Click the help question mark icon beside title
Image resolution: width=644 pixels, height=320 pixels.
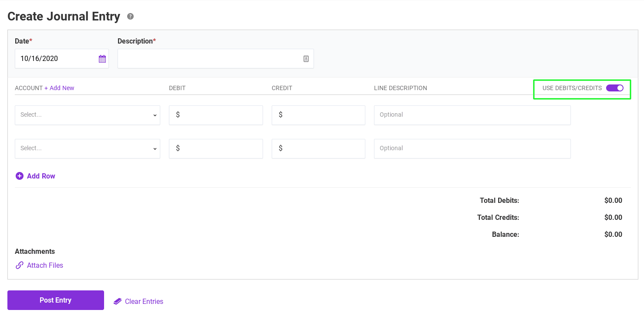(130, 17)
